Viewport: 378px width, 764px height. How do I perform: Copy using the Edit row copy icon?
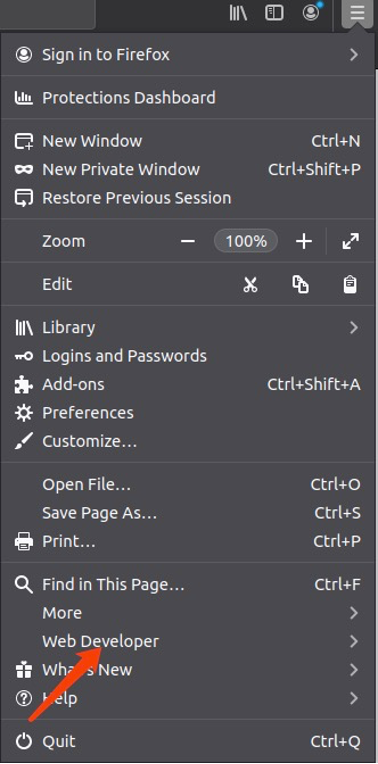pos(300,284)
